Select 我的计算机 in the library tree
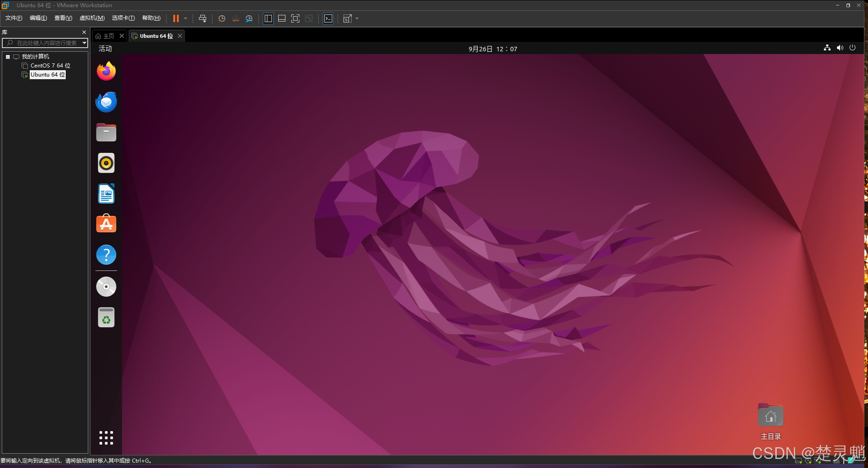This screenshot has height=468, width=868. pos(35,57)
